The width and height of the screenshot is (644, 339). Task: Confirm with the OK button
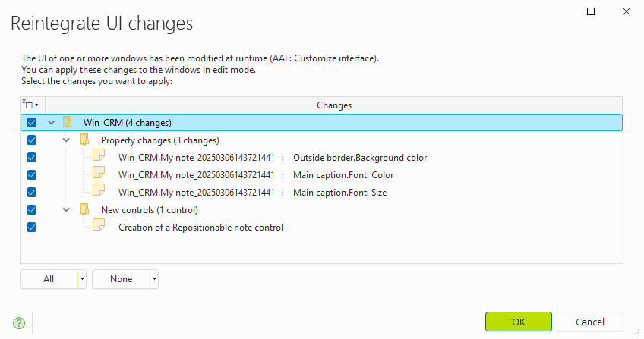tap(519, 322)
